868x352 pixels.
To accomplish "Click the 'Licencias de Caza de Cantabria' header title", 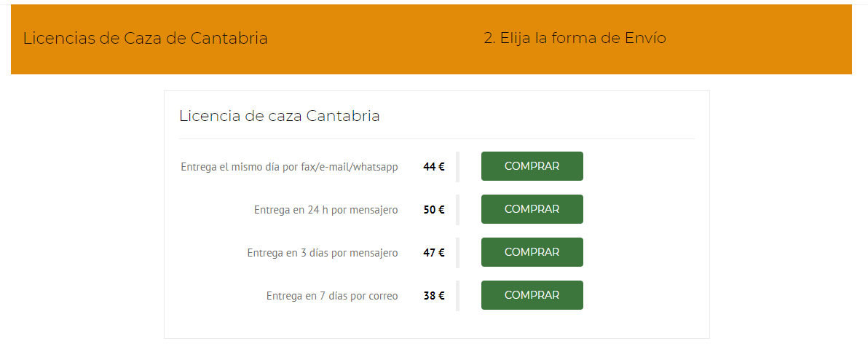I will [x=145, y=39].
